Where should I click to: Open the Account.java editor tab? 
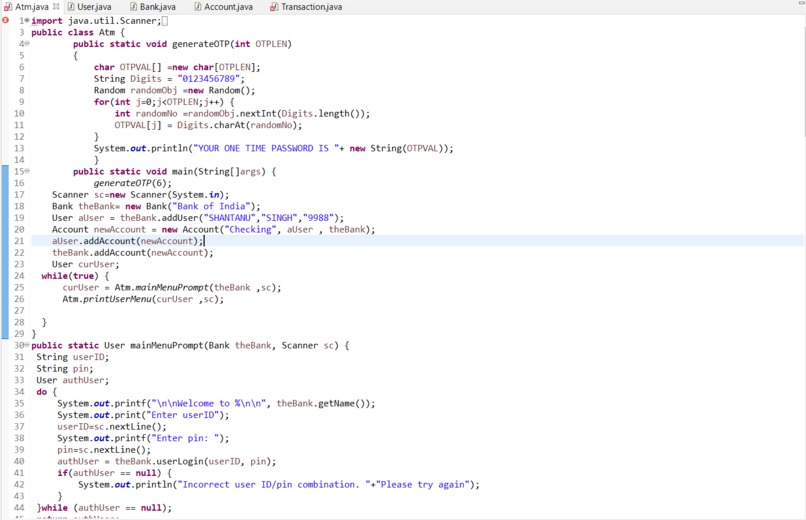224,7
